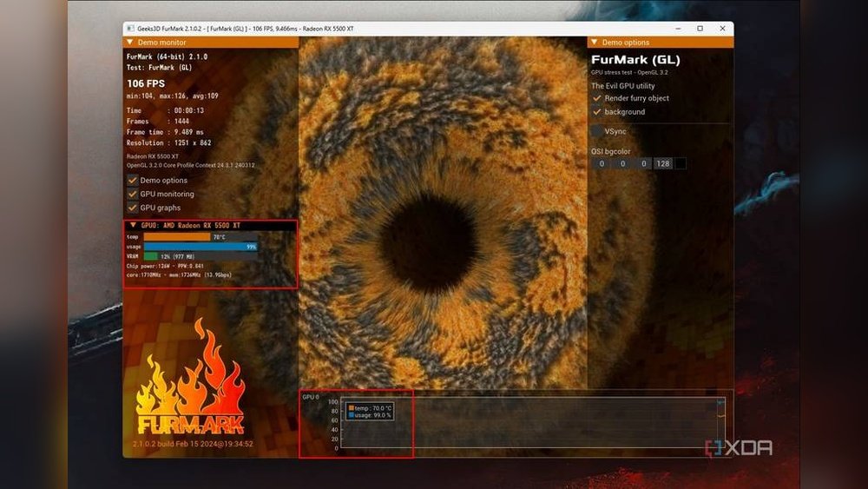Collapse the Demo monitor panel
This screenshot has width=868, height=489.
pos(130,42)
